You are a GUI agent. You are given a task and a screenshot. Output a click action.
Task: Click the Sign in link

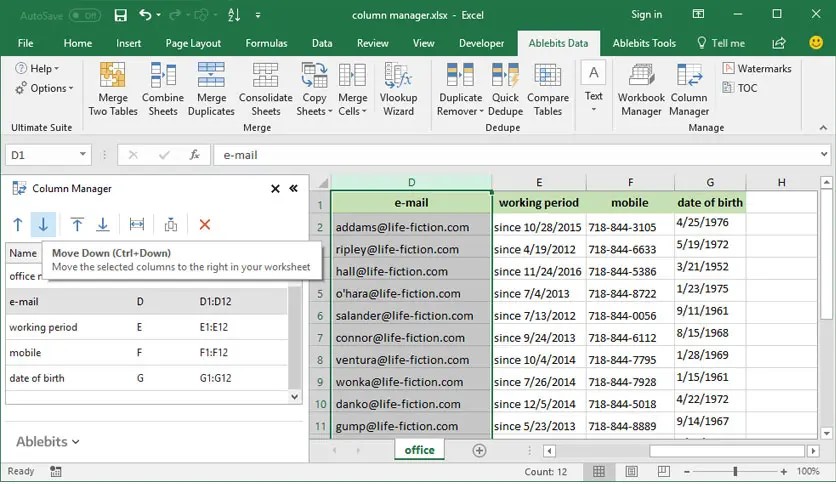[646, 15]
